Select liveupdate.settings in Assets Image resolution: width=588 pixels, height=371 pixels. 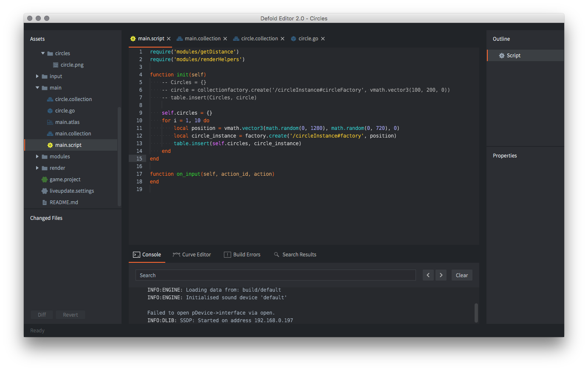[72, 191]
